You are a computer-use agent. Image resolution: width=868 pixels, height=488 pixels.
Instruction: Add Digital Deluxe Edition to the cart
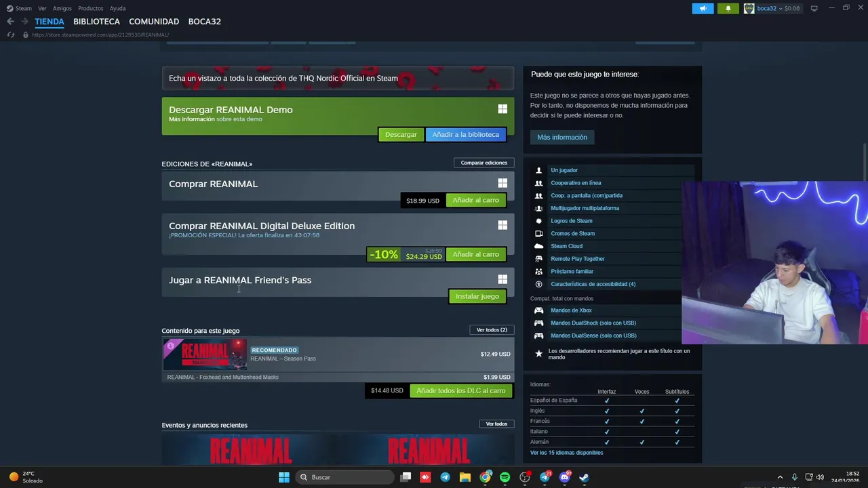(x=476, y=254)
